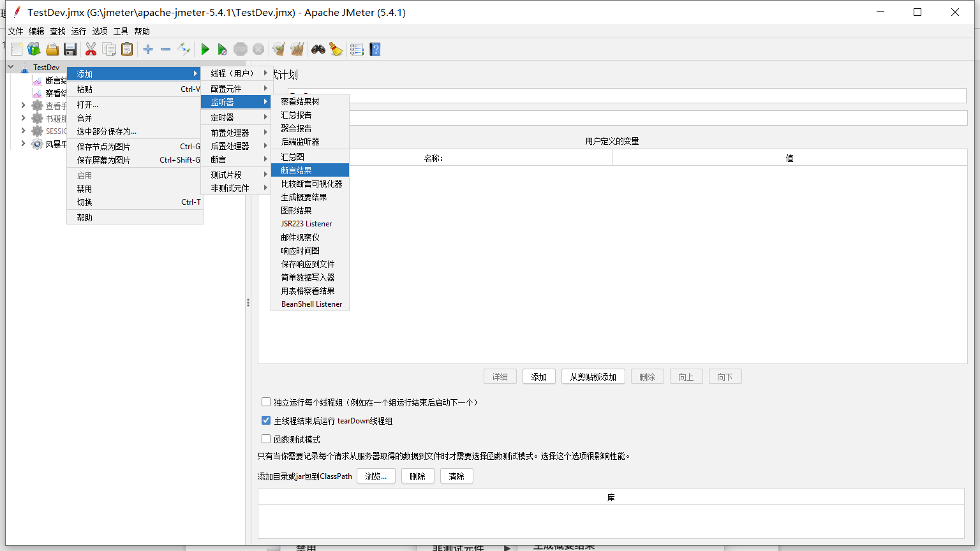Create a new test plan via toolbar
The height and width of the screenshot is (551, 980).
pyautogui.click(x=17, y=49)
